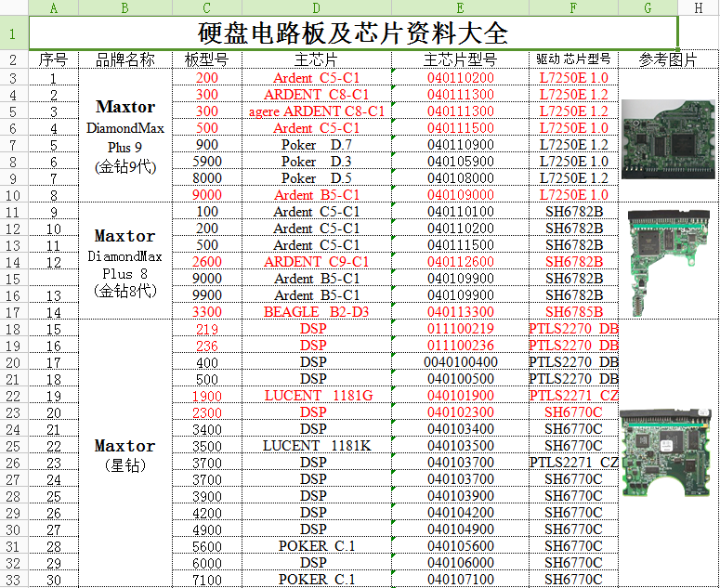Click the cell 040104200

460,513
